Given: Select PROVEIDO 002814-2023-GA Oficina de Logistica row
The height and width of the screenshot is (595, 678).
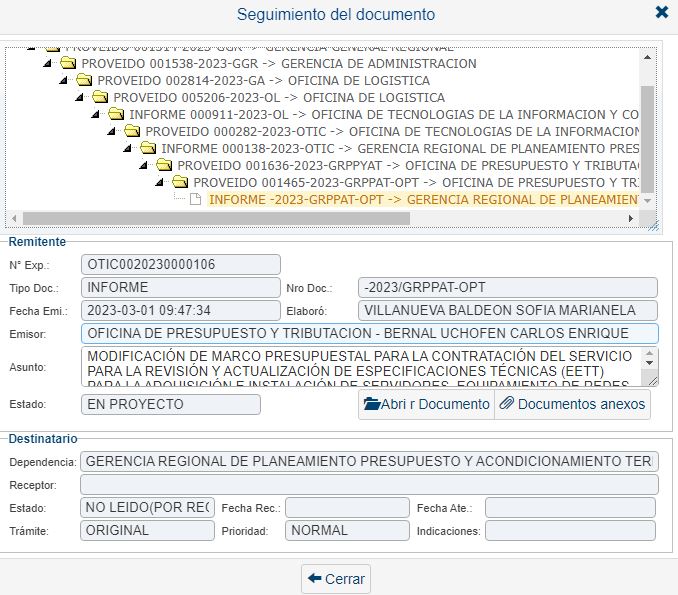Looking at the screenshot, I should click(x=264, y=80).
